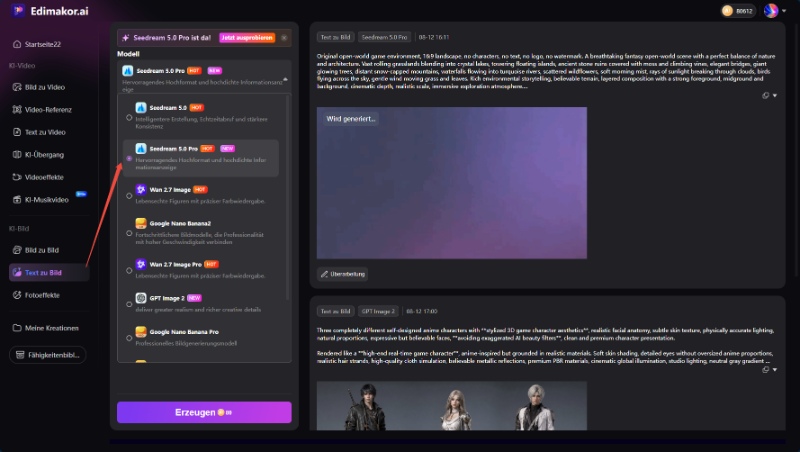The image size is (800, 452).
Task: Select the Seedream 5.0 Pro radio button
Action: [129, 159]
